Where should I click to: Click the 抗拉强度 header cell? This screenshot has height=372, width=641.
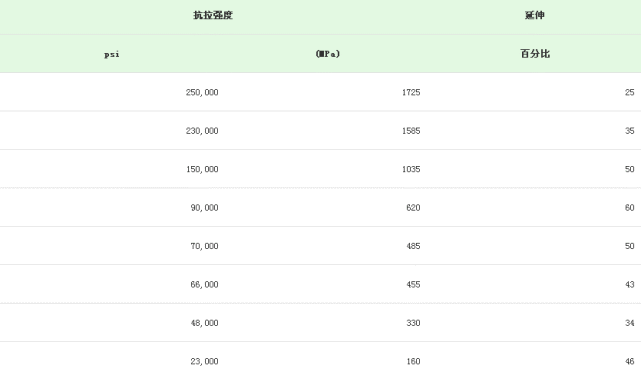pos(213,16)
